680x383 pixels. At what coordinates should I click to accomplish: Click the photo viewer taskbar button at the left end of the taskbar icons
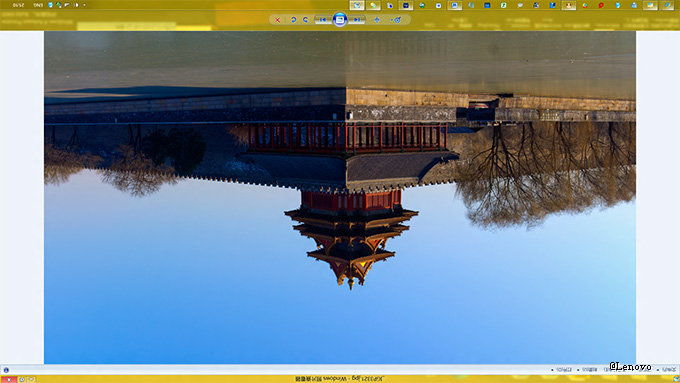coord(357,5)
